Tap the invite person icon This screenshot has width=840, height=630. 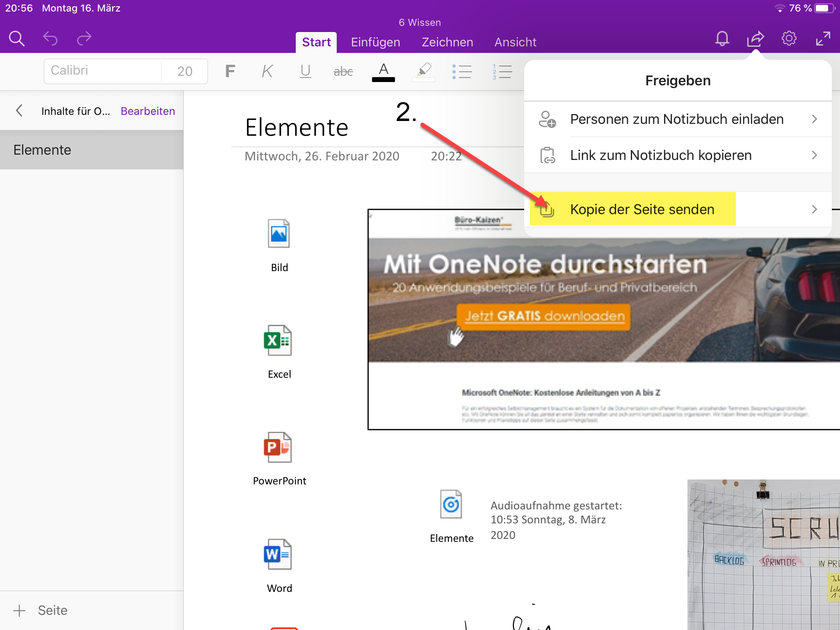point(547,119)
